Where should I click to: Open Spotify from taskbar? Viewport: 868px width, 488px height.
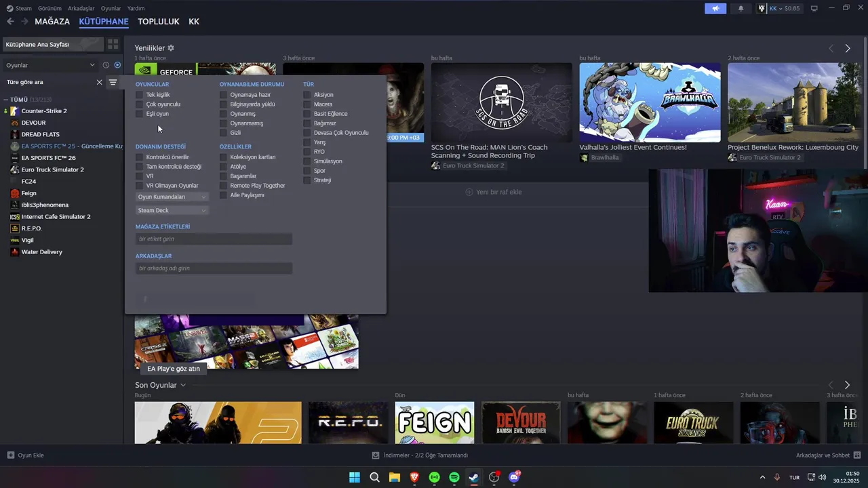(454, 477)
